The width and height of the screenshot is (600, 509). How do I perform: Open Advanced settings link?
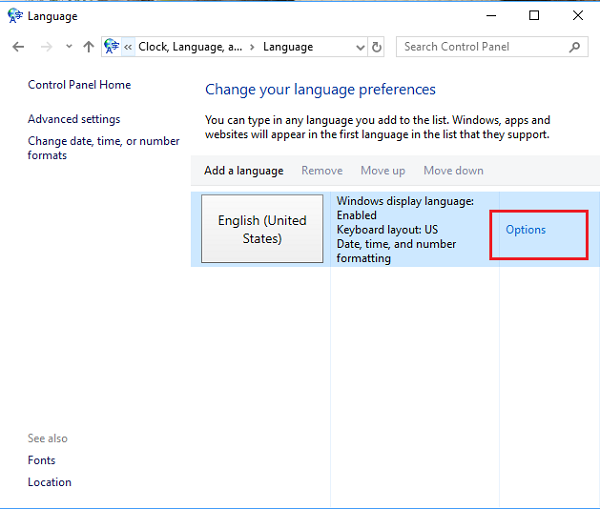(x=74, y=119)
